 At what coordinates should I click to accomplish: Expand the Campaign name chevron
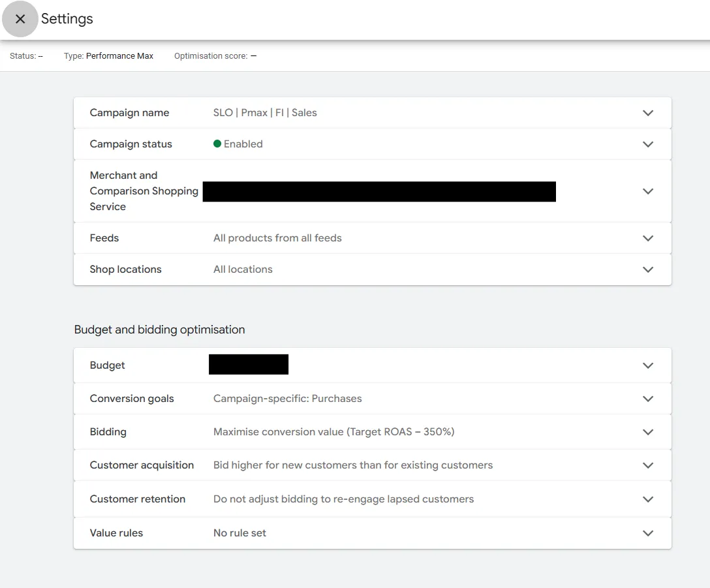coord(647,113)
